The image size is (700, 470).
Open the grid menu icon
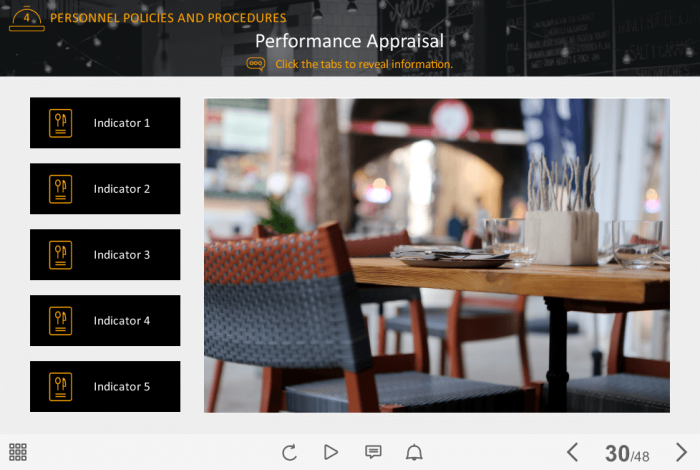(x=18, y=452)
